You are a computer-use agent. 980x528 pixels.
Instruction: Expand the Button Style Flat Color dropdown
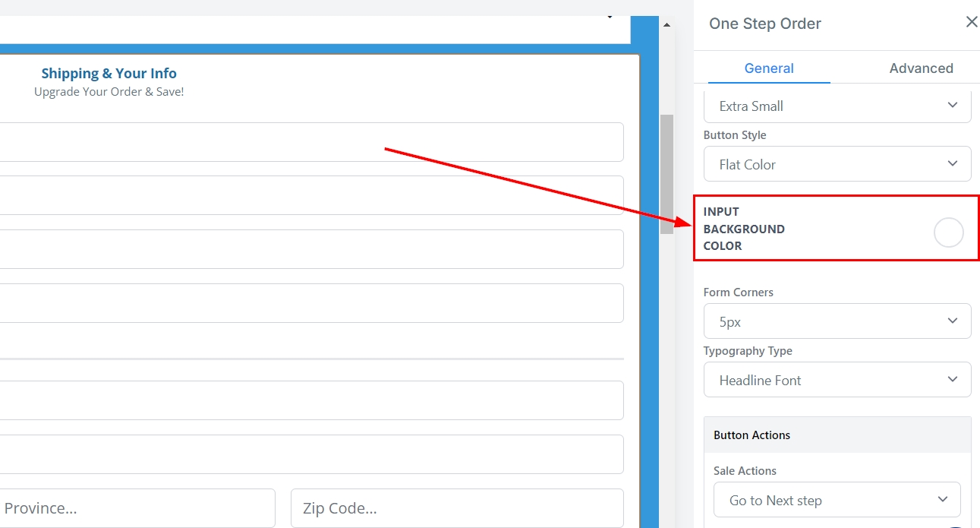[x=837, y=164]
